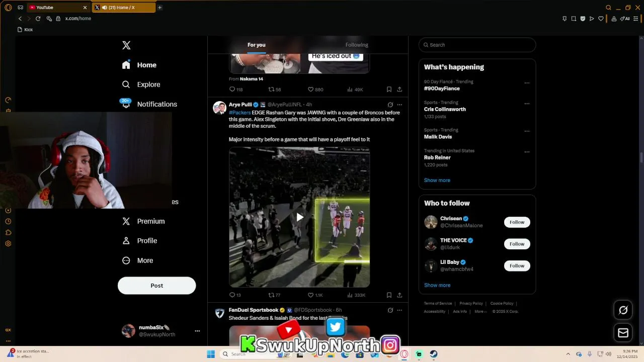644x362 pixels.
Task: View analytics showing 333K views
Action: 356,295
